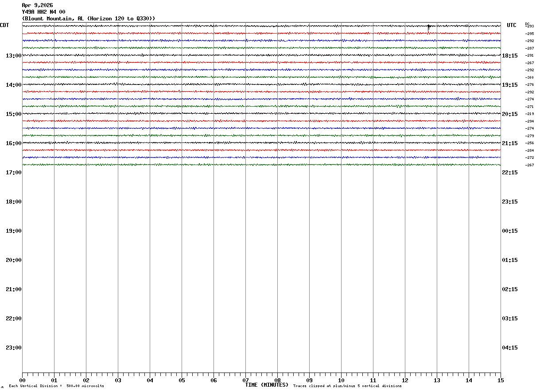This screenshot has height=392, width=536.
Task: Click the DC offset value '-291'
Action: tap(529, 55)
